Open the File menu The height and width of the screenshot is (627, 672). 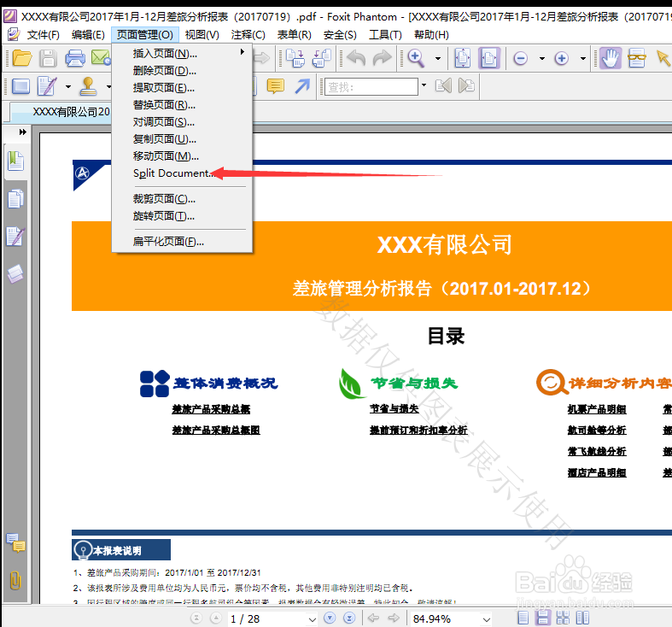44,35
